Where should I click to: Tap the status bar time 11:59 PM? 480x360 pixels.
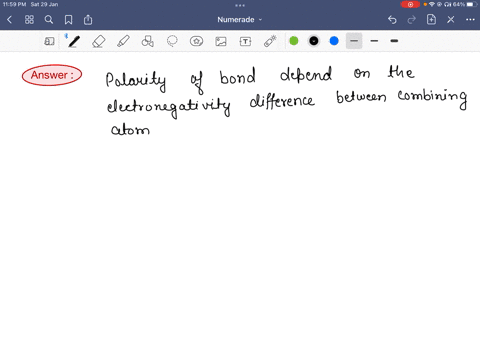click(x=14, y=4)
